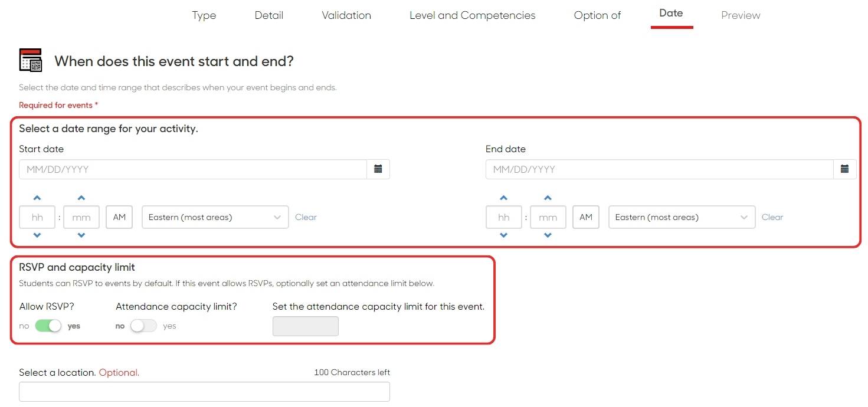The image size is (868, 407).
Task: Click the Select a location text field
Action: pos(204,392)
